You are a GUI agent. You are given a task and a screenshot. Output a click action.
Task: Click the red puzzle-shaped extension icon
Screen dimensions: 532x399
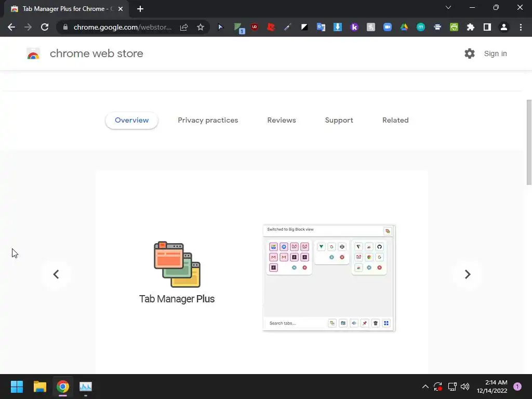[x=271, y=27]
